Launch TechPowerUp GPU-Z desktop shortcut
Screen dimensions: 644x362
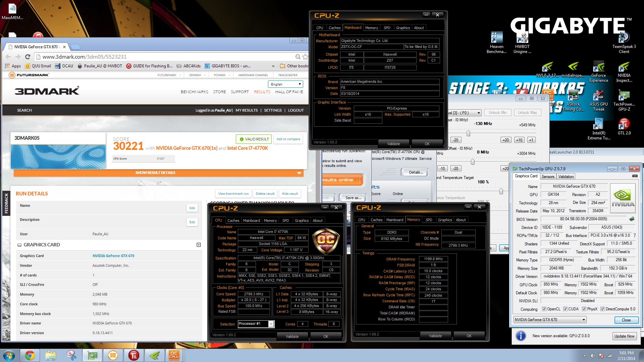click(624, 101)
